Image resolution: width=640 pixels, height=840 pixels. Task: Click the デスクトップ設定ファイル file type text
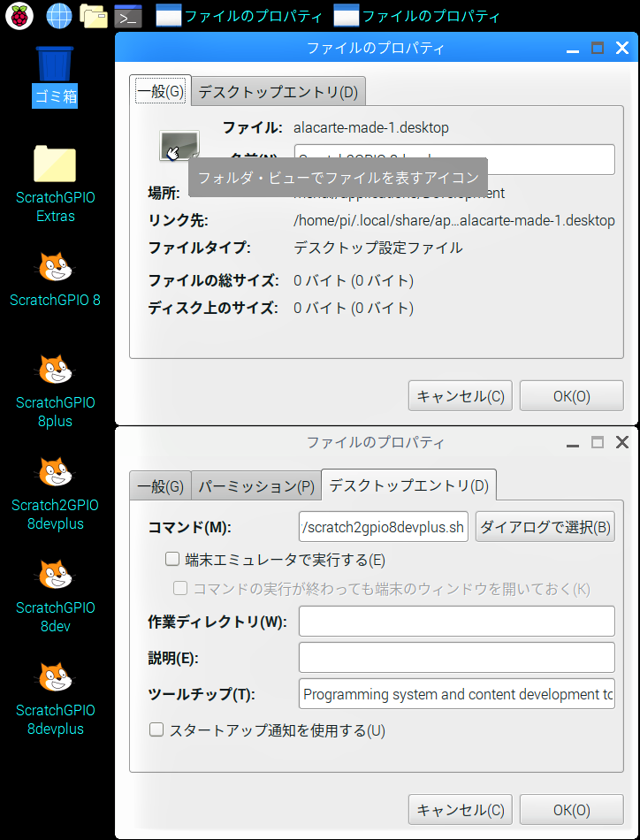pyautogui.click(x=378, y=248)
